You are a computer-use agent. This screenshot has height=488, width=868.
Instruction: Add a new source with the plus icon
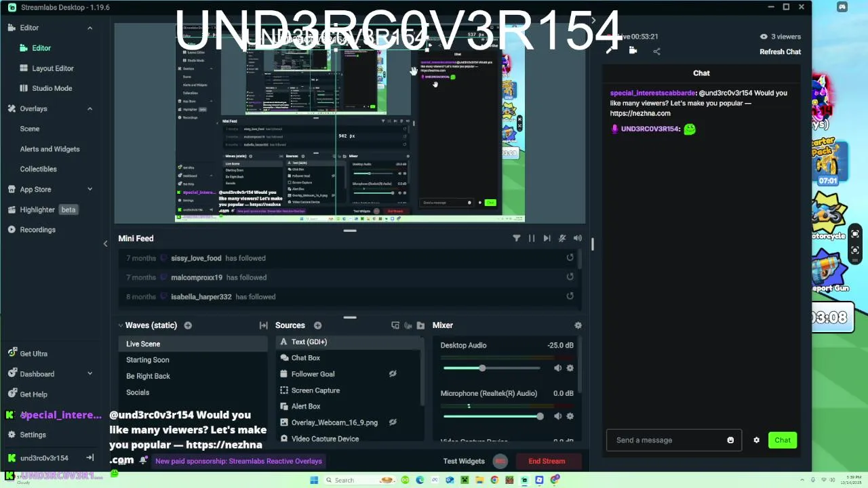coord(317,325)
